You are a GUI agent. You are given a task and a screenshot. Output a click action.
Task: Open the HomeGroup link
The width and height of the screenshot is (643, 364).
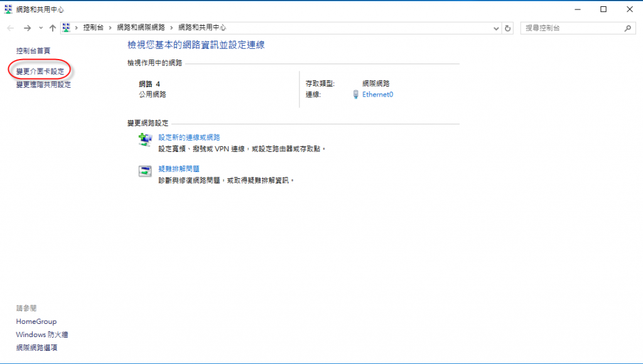pos(36,321)
